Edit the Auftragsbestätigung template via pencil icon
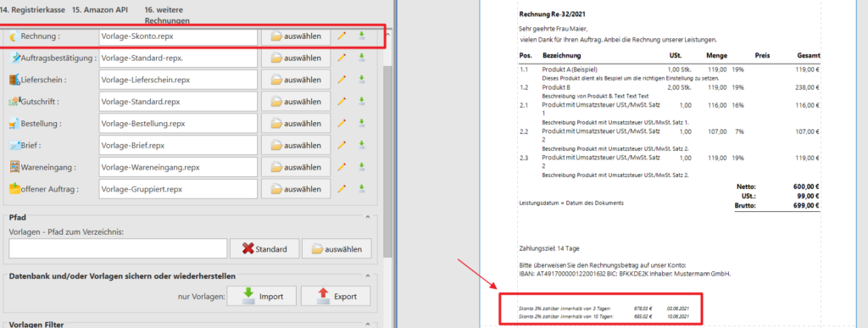 (x=342, y=58)
